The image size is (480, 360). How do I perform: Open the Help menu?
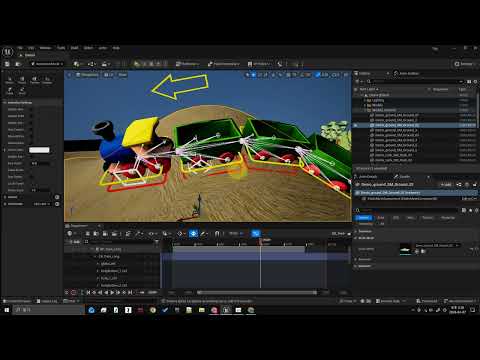coord(116,48)
